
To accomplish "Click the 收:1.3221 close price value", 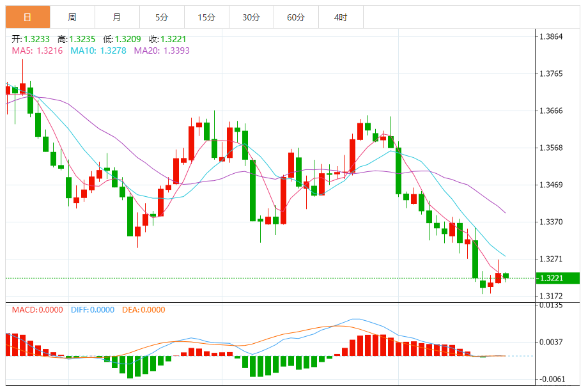I will click(x=167, y=39).
